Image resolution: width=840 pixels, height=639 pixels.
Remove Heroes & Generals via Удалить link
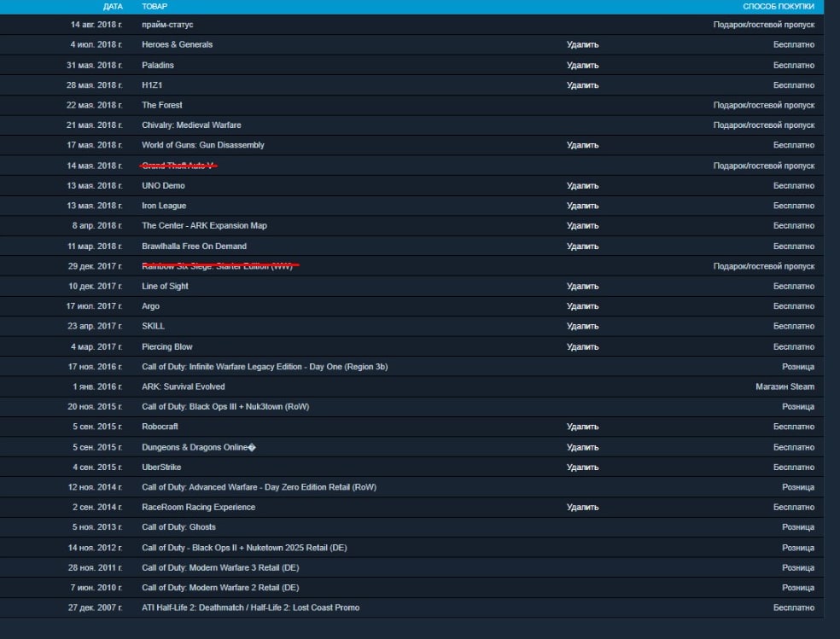tap(582, 45)
